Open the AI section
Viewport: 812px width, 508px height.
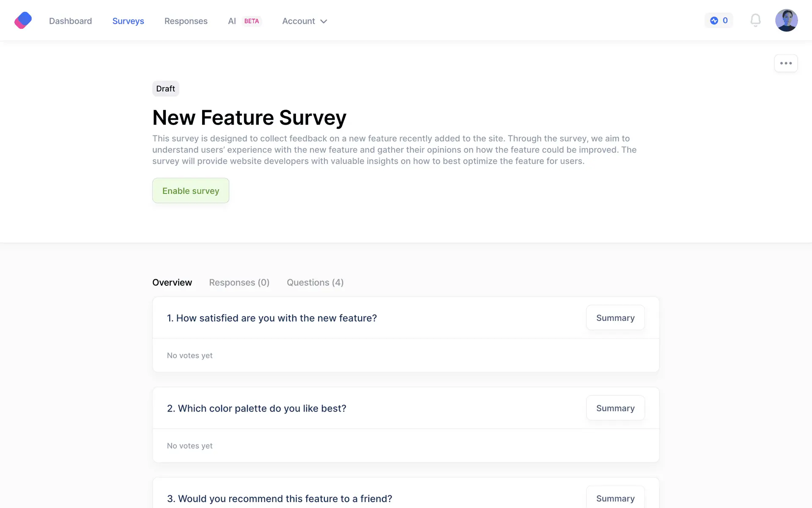click(x=232, y=21)
